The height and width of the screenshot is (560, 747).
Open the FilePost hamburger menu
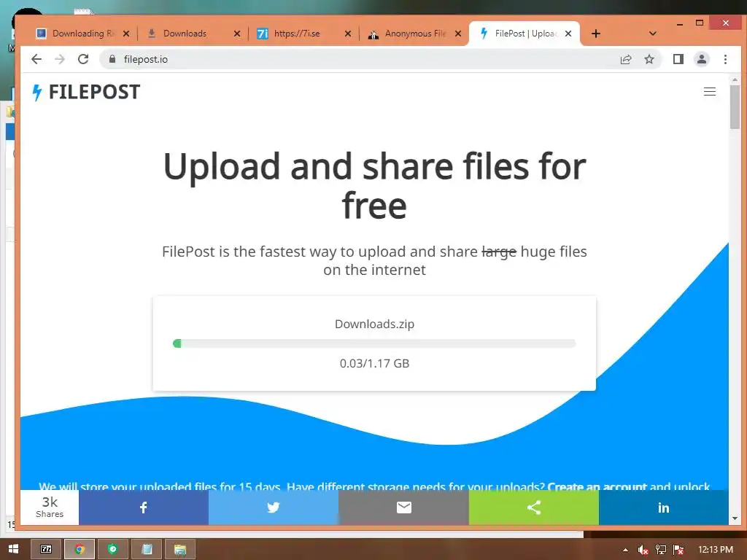710,91
